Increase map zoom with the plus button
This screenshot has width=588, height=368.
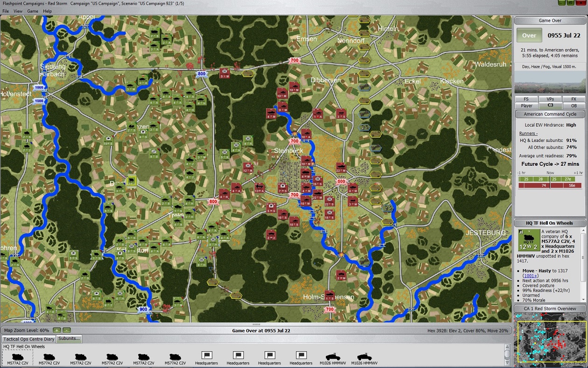(56, 331)
